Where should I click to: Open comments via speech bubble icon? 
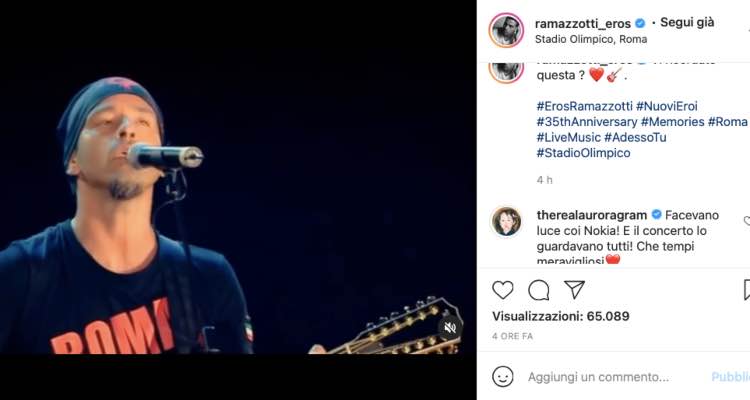coord(539,290)
